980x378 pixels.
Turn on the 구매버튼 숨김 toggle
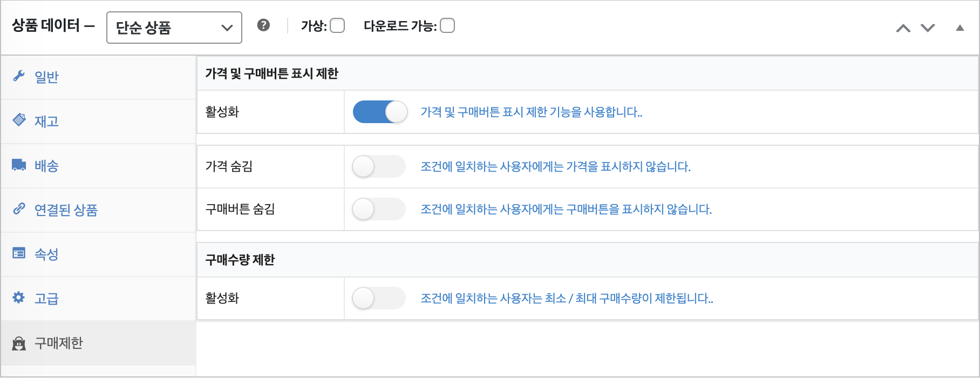[x=378, y=209]
